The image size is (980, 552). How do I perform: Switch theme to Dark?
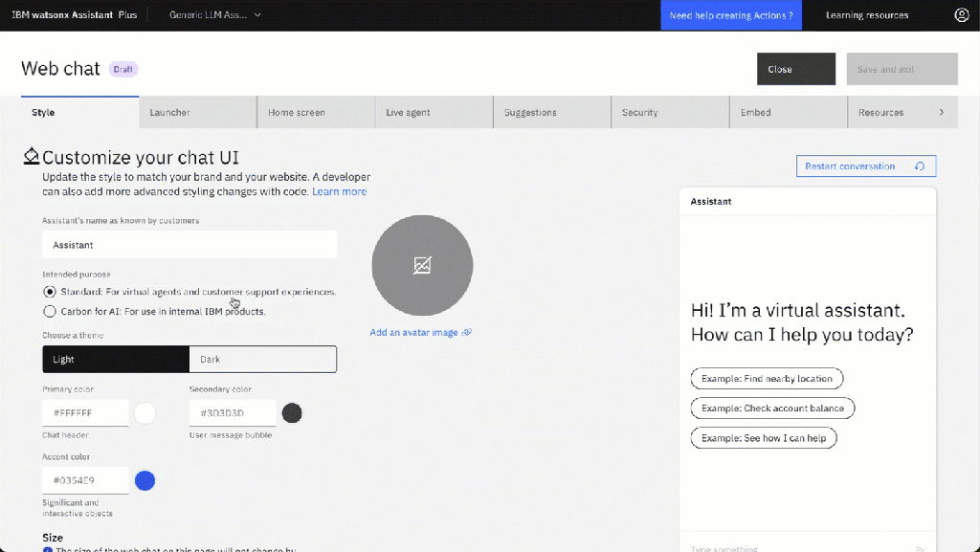(263, 360)
